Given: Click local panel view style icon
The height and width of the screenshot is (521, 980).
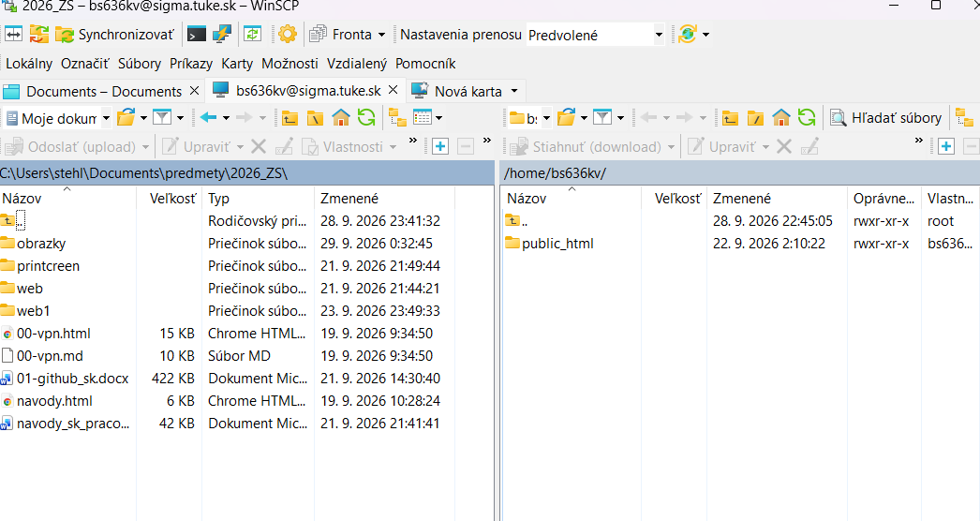Looking at the screenshot, I should tap(423, 117).
